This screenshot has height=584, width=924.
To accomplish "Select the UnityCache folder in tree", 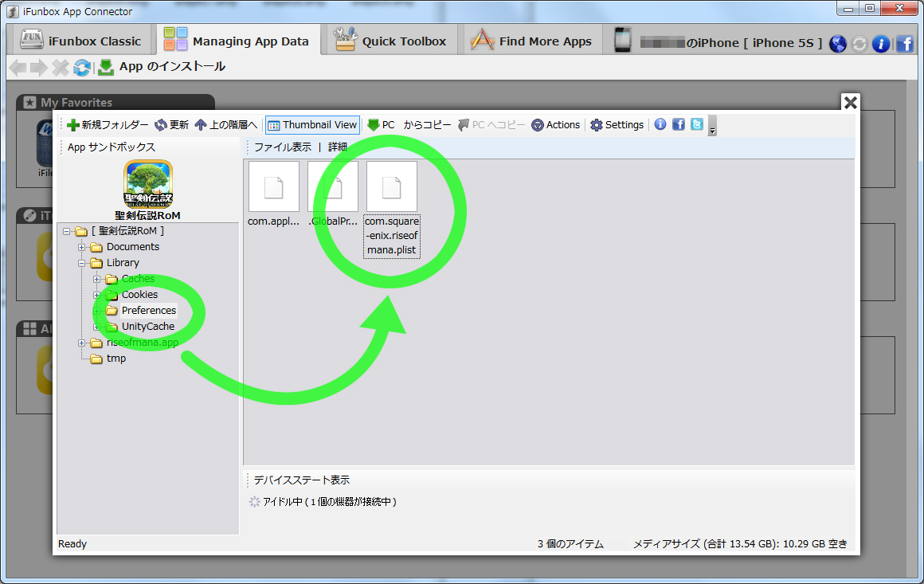I will 148,327.
